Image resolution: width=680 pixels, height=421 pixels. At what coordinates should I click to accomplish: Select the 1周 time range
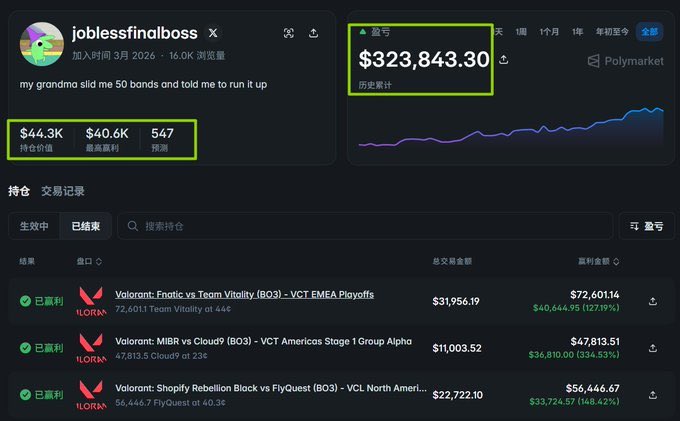[521, 32]
